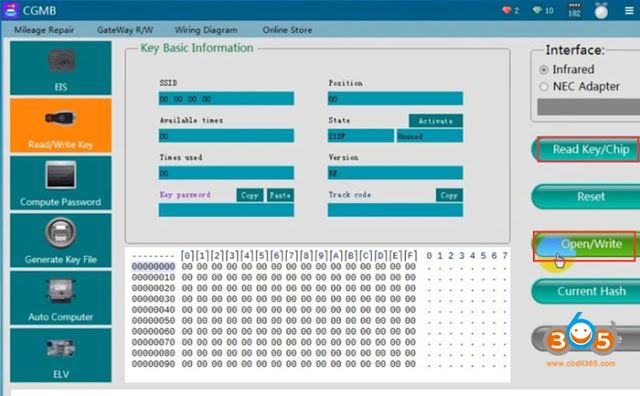
Task: Click the Activate button beside State
Action: [x=436, y=121]
